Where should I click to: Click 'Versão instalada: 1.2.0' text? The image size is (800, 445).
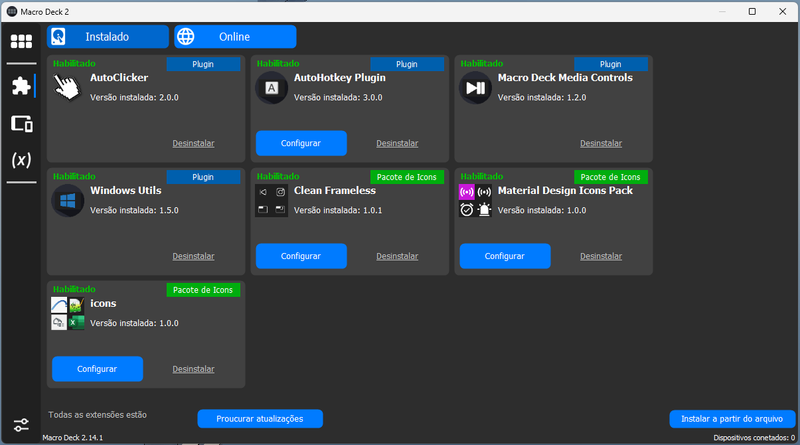pyautogui.click(x=542, y=97)
